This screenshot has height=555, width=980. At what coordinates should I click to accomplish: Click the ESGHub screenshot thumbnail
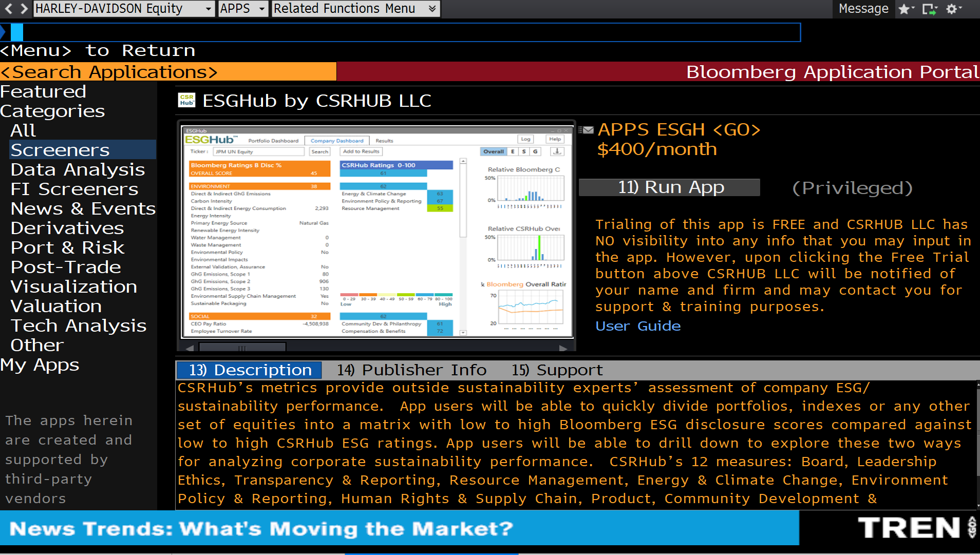coord(377,232)
